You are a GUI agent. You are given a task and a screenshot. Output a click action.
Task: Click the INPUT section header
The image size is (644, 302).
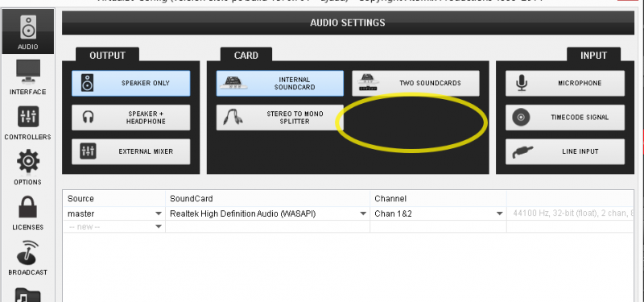point(593,55)
